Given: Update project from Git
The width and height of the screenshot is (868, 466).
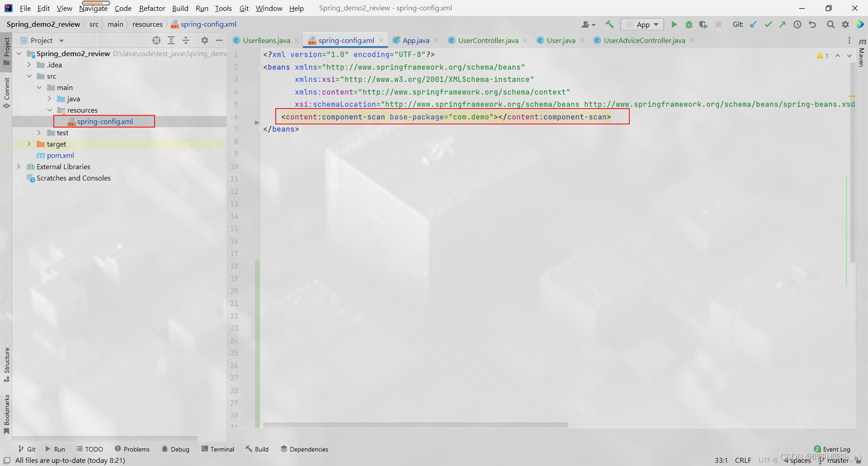Looking at the screenshot, I should 753,24.
